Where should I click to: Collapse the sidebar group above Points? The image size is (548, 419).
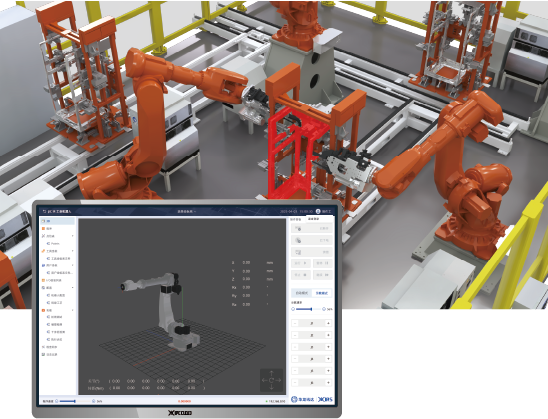73,236
